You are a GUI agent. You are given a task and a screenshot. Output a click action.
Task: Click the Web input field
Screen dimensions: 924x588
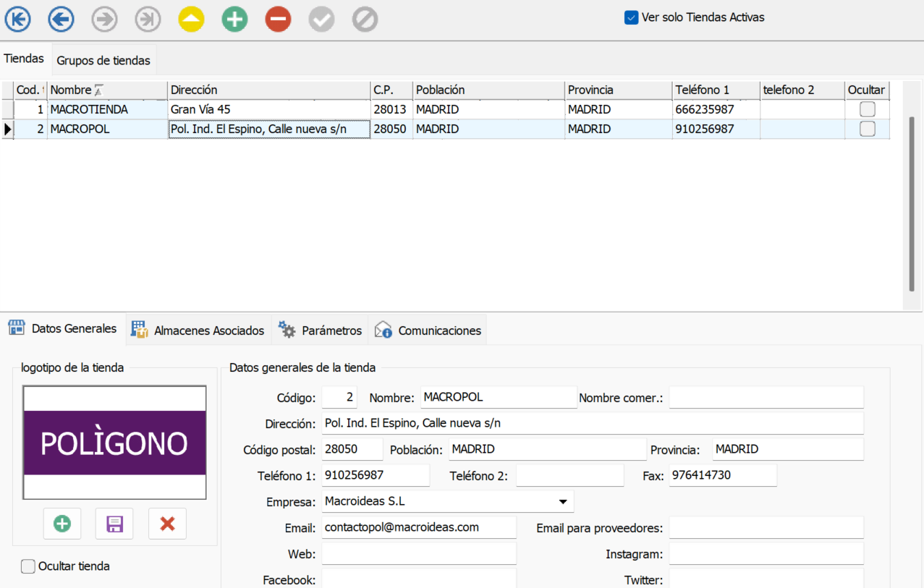(419, 553)
